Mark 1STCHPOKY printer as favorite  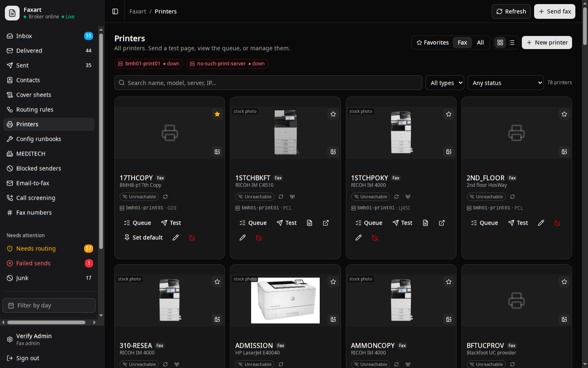[449, 114]
